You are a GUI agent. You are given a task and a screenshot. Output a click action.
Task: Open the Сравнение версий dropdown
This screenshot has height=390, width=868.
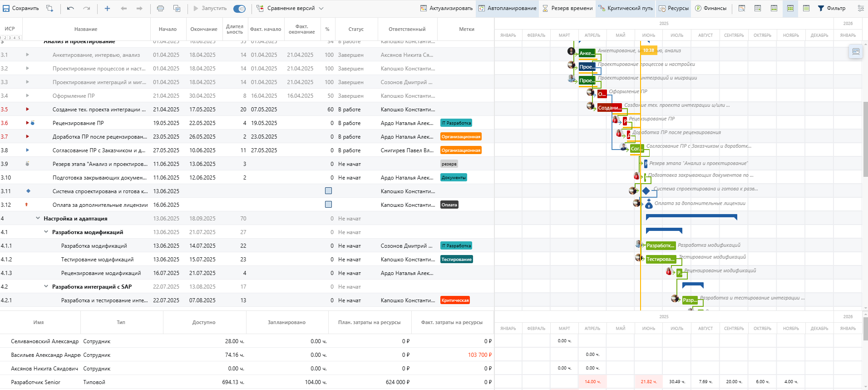click(x=291, y=8)
